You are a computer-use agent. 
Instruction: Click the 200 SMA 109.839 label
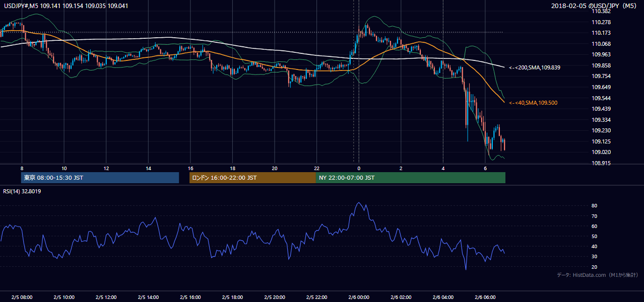tap(534, 67)
